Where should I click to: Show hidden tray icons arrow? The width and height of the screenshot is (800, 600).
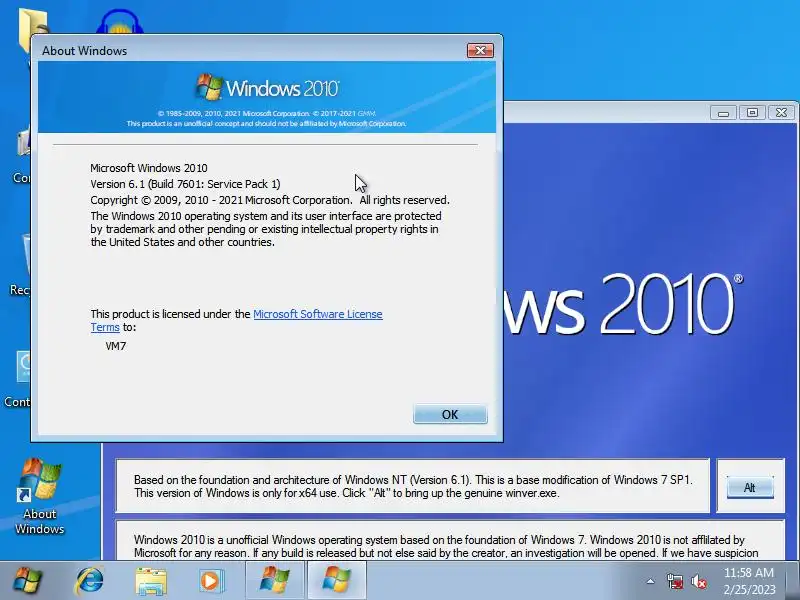651,581
